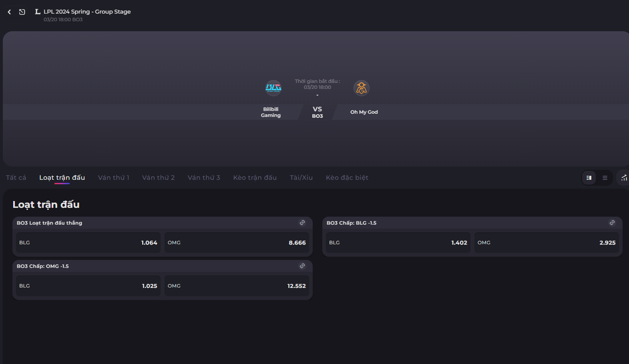Select the Loạt trận đấu tab
The width and height of the screenshot is (629, 364).
click(x=62, y=177)
